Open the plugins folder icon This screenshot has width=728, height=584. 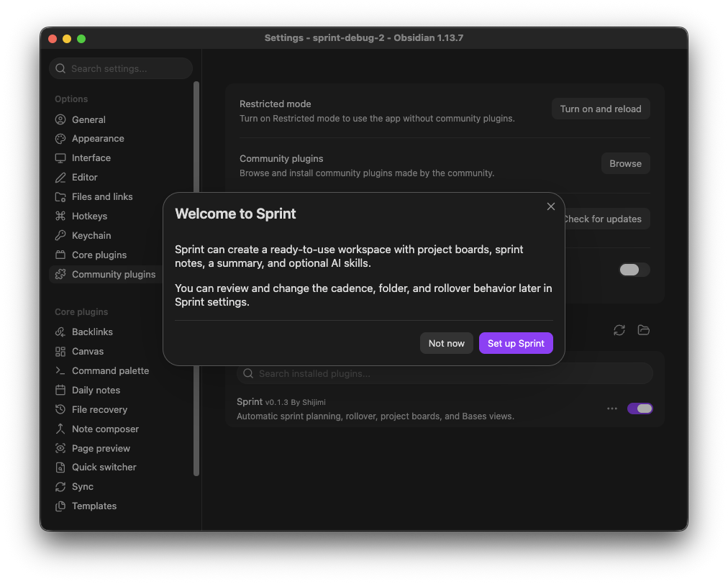point(644,330)
